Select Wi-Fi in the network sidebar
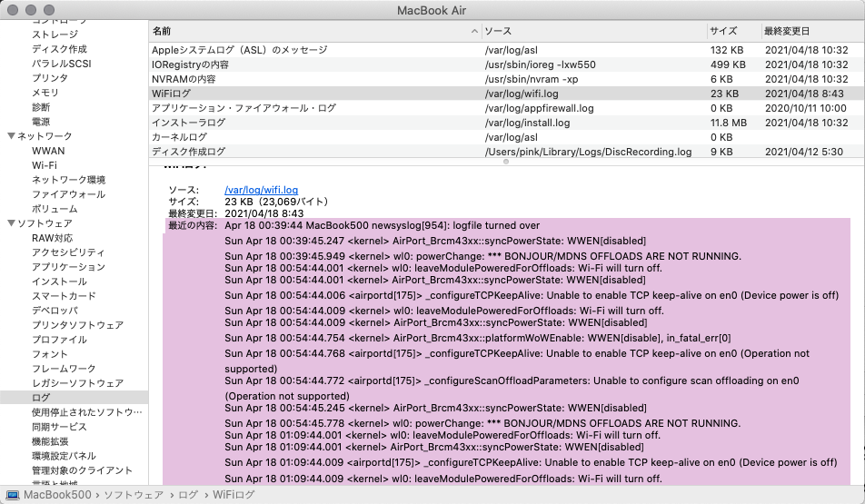The height and width of the screenshot is (504, 865). pos(44,165)
